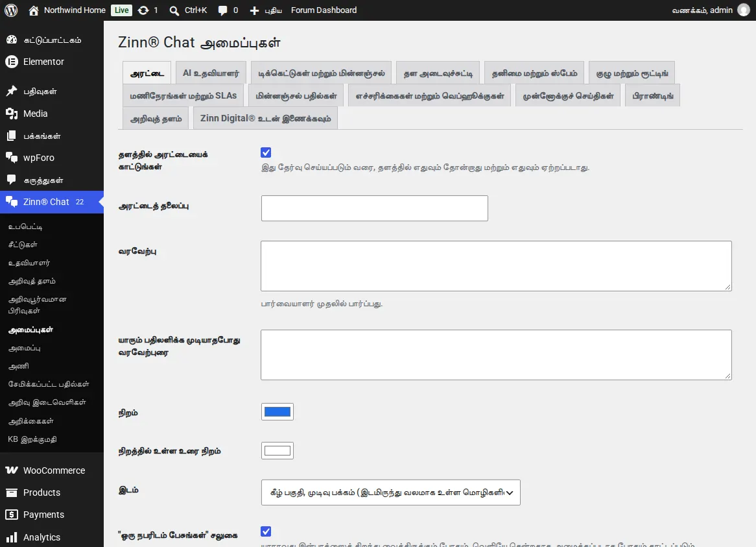This screenshot has width=756, height=547.
Task: Click the Elementor sidebar icon
Action: (x=12, y=62)
